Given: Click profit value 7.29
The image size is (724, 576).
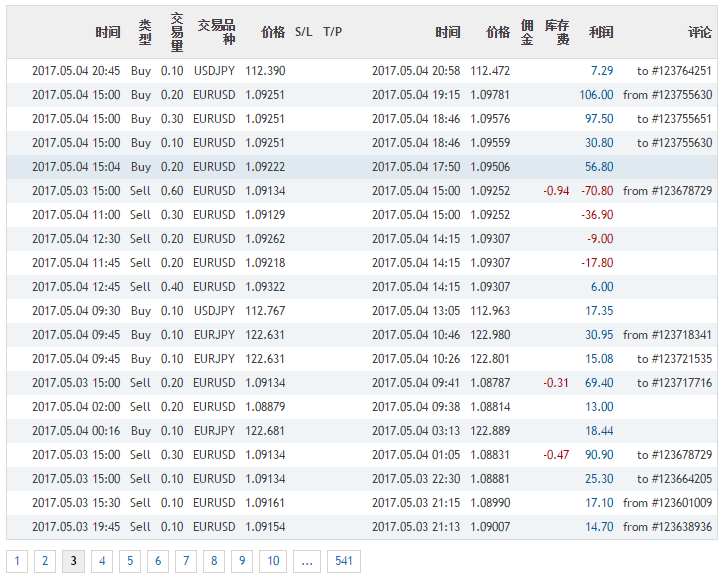Looking at the screenshot, I should 602,71.
